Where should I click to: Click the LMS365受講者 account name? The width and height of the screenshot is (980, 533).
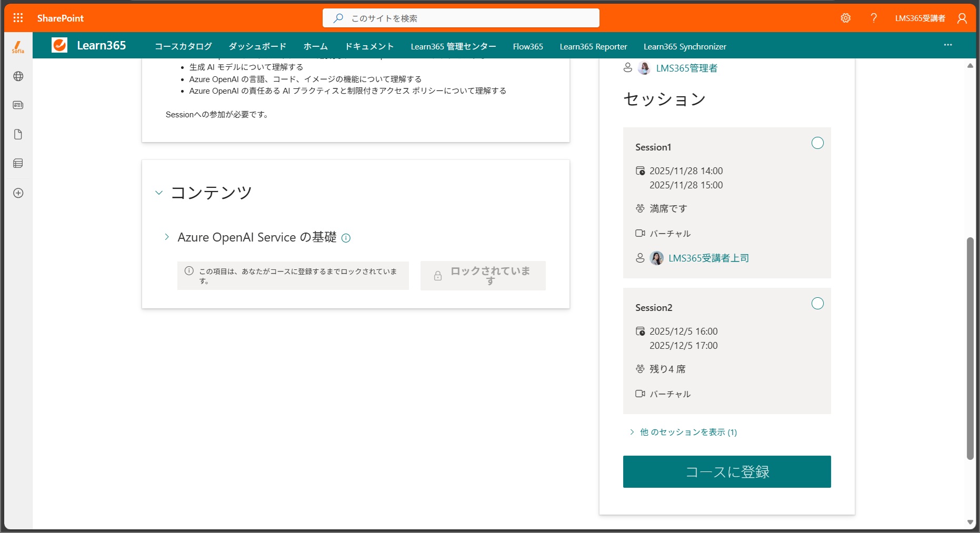[920, 18]
